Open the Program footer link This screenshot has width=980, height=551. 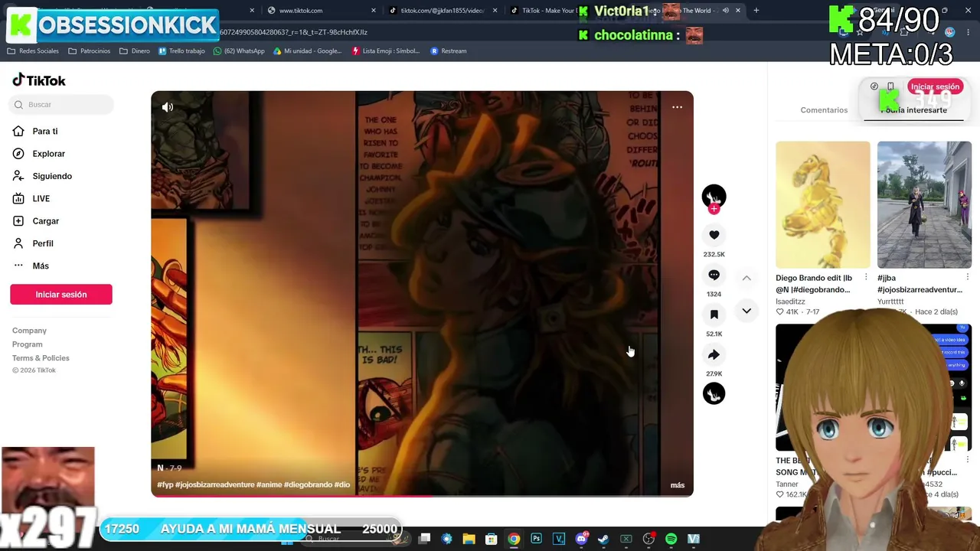(x=27, y=344)
